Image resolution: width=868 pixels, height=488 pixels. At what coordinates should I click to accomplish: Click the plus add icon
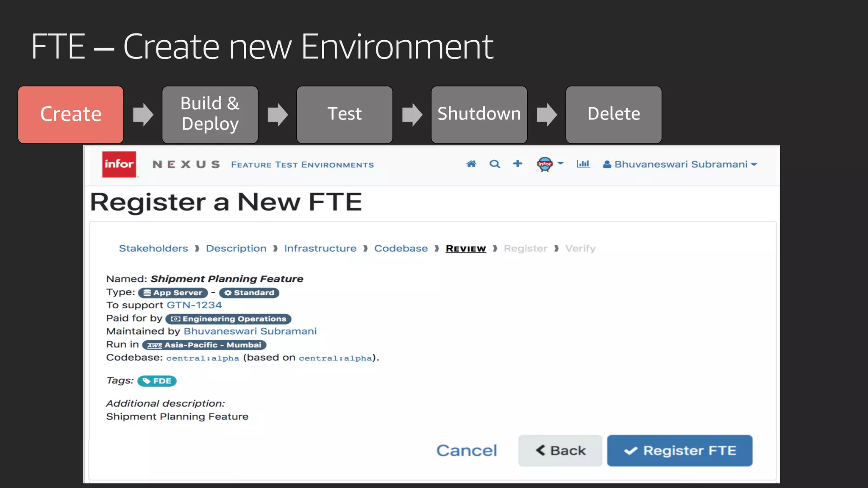[x=517, y=164]
